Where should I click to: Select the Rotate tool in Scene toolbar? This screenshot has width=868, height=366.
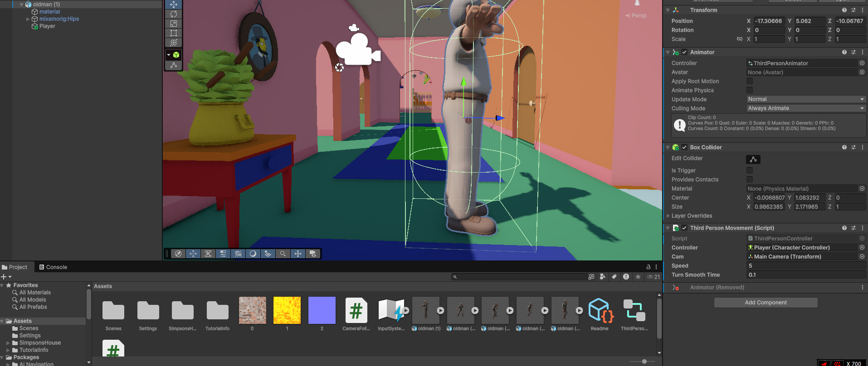(x=174, y=14)
